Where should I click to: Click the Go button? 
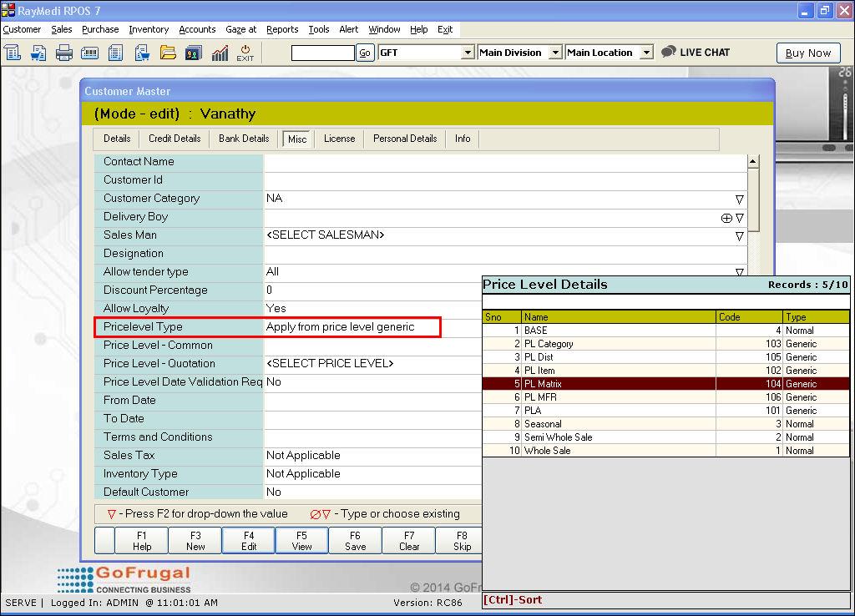click(x=365, y=53)
